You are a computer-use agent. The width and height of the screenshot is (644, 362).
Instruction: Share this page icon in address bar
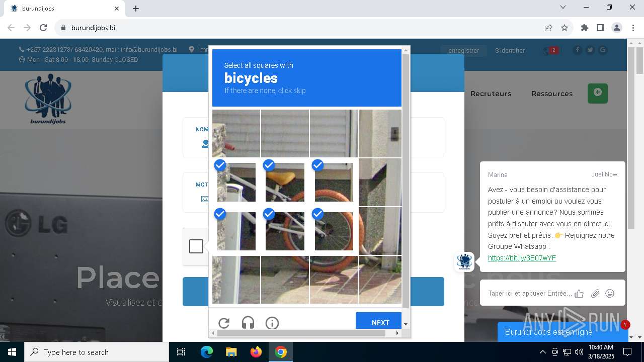pos(548,28)
